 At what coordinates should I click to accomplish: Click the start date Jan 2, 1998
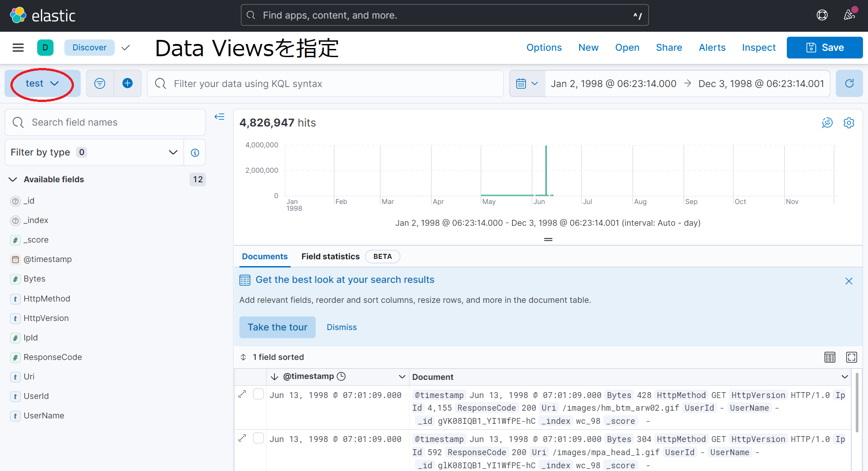click(614, 83)
